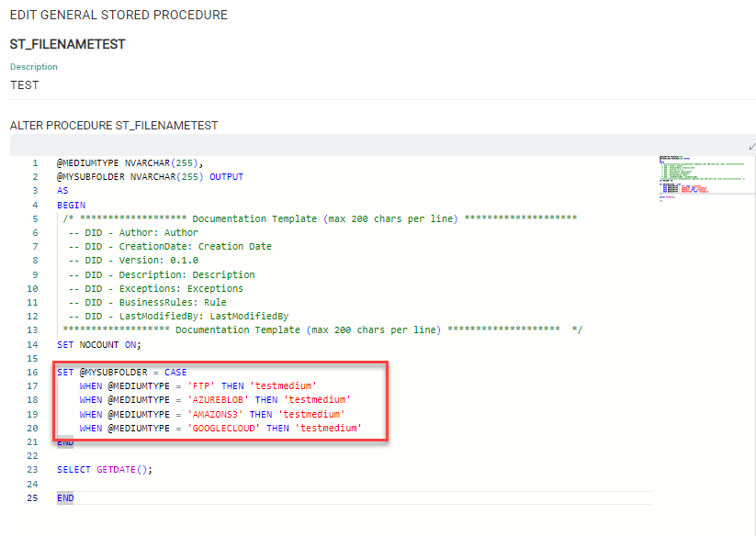Click the SET NOCOUNT ON statement

coord(98,344)
